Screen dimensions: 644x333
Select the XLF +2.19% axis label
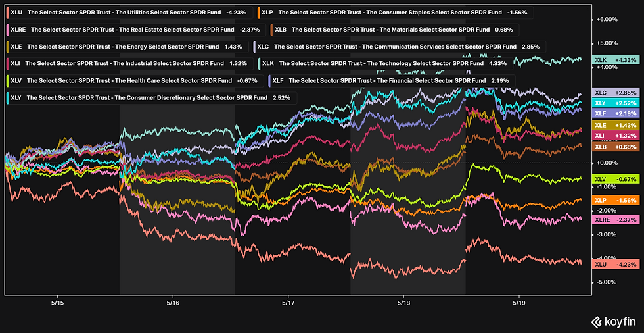pos(616,113)
